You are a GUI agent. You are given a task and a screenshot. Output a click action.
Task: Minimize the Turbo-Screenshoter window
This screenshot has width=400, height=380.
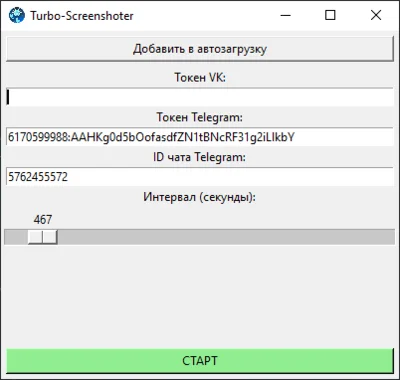pos(286,15)
